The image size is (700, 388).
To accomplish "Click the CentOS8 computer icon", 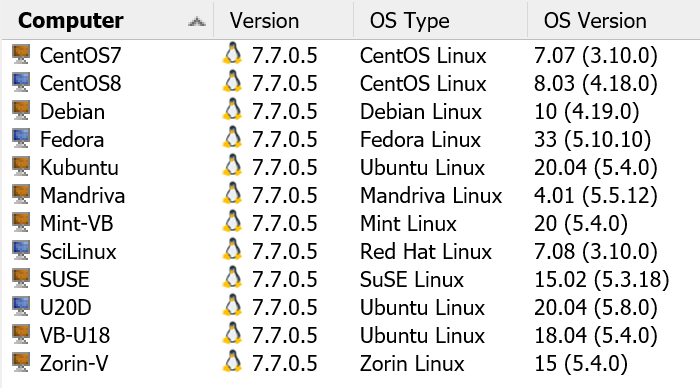I will point(21,83).
